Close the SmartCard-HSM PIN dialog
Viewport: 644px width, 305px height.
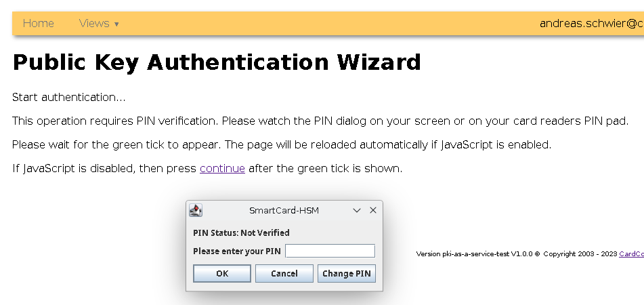pos(372,211)
